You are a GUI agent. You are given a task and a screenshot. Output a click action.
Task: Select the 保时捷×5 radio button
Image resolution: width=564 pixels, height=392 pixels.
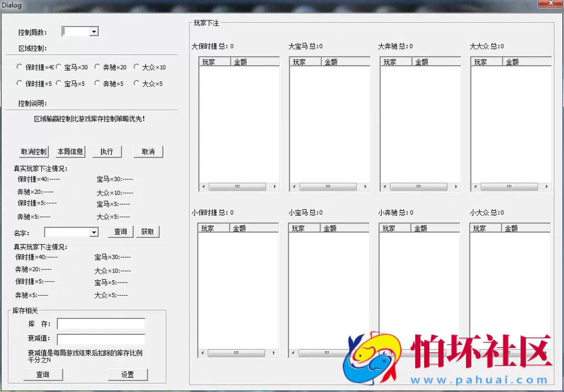19,84
